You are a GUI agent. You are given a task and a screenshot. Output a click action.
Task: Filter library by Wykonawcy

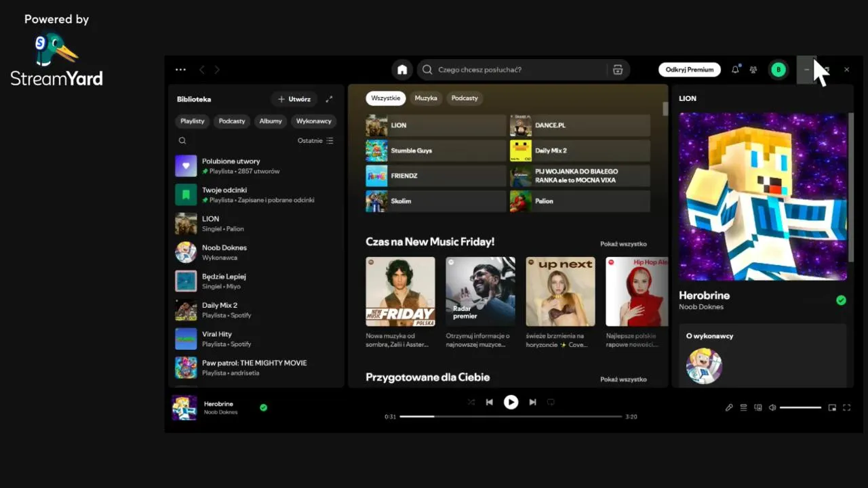point(314,121)
